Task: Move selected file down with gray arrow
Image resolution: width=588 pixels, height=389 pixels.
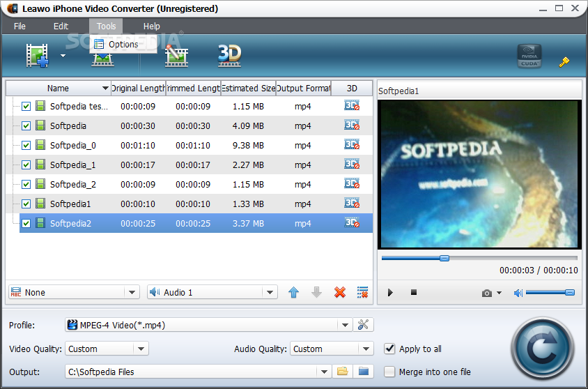Action: click(316, 292)
